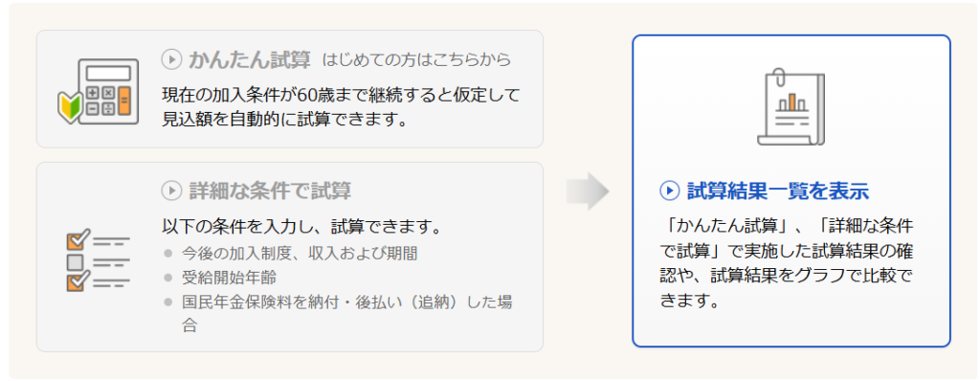Click the play arrow icon beside かんたん試算
The image size is (980, 381).
pyautogui.click(x=170, y=59)
